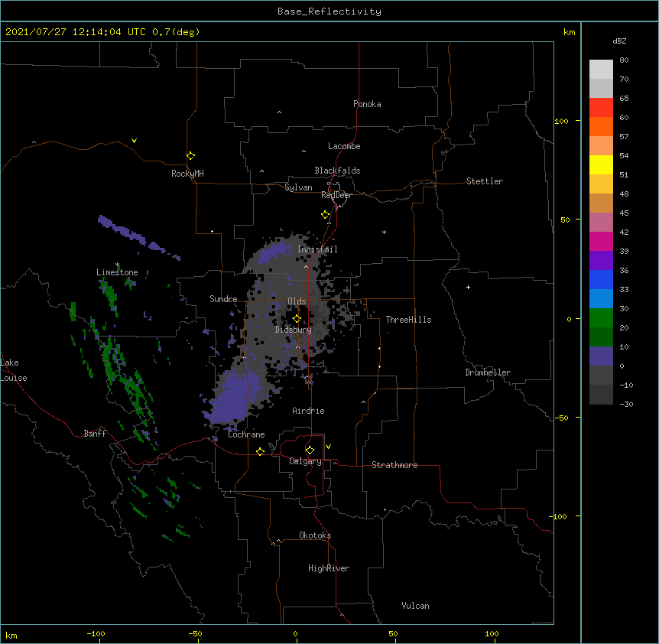Click the Banff label

[95, 434]
